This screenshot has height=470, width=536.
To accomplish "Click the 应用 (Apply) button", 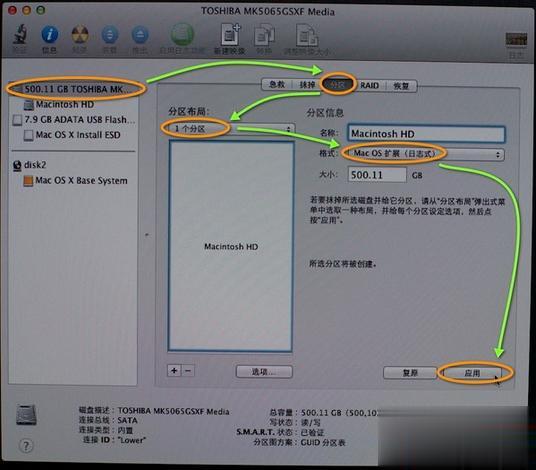I will (x=472, y=373).
